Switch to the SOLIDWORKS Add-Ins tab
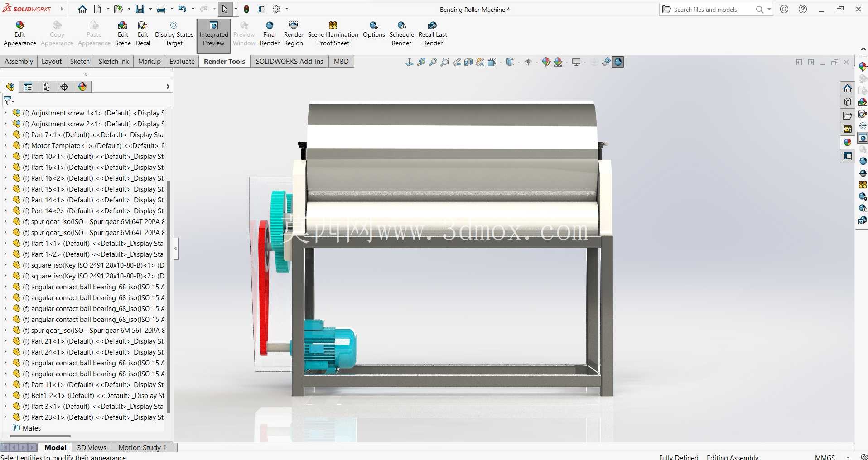Viewport: 868px width, 460px height. coord(289,62)
